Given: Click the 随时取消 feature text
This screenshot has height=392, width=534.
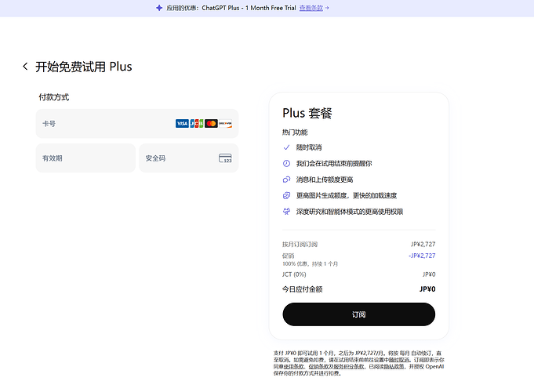Looking at the screenshot, I should tap(309, 147).
